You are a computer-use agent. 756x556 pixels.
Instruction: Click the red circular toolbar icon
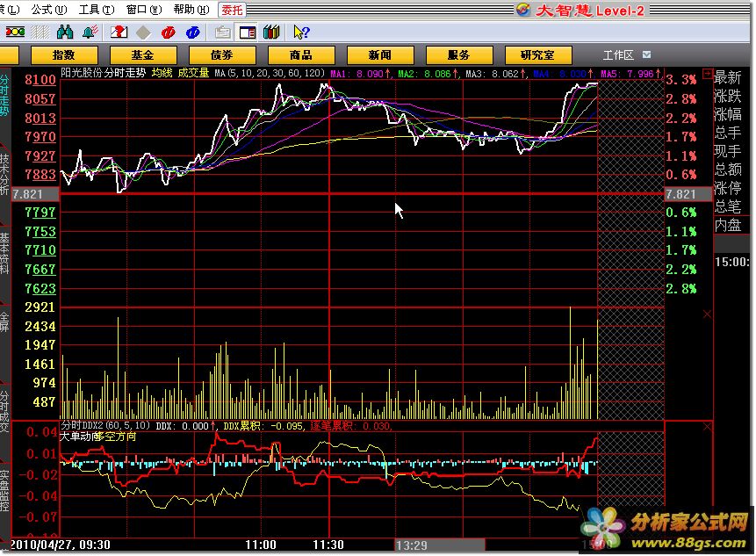tap(168, 32)
